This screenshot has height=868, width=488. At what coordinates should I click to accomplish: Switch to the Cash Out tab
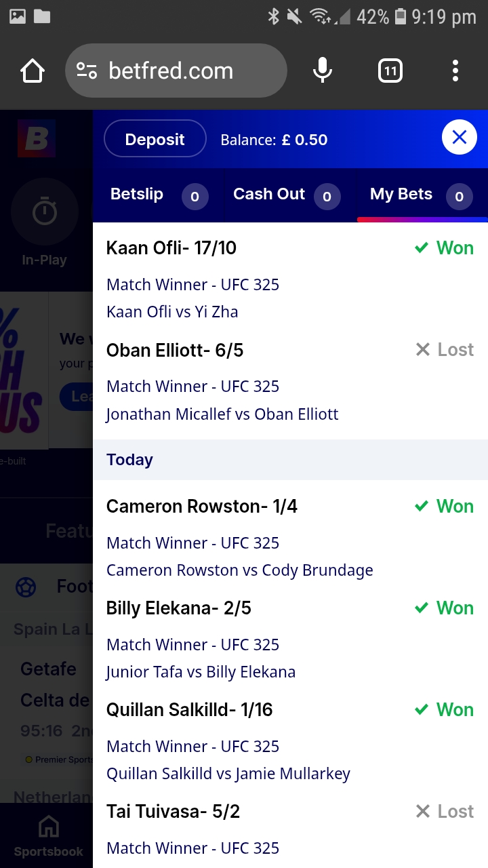point(269,195)
